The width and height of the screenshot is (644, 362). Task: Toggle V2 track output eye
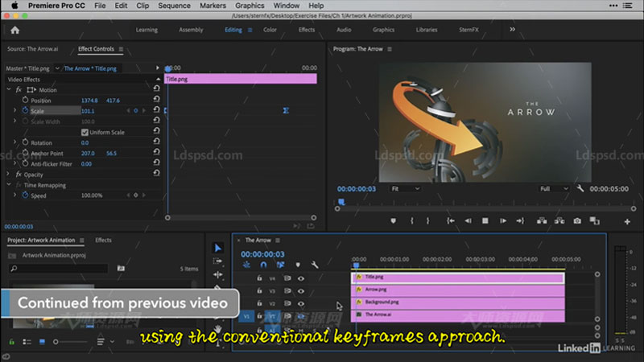(x=300, y=304)
